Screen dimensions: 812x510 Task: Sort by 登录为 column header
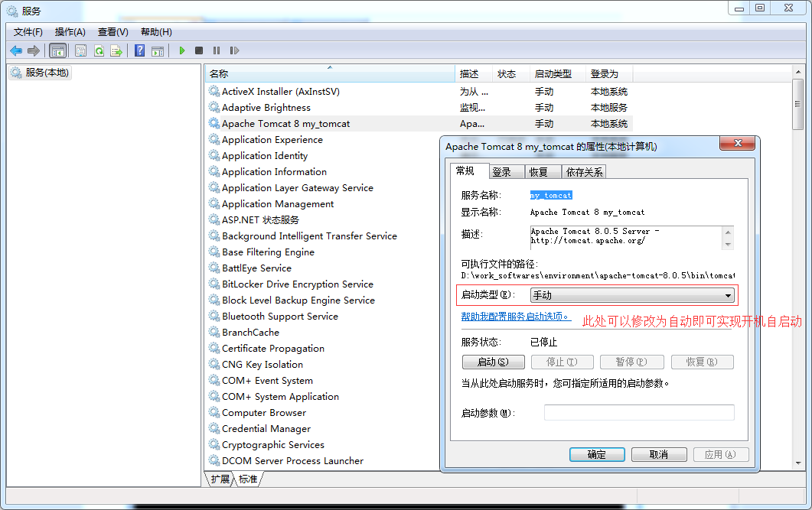pyautogui.click(x=609, y=74)
